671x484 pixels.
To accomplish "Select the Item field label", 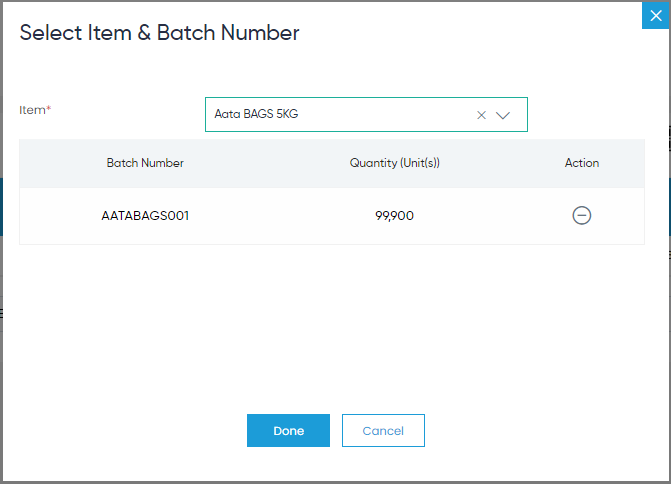I will click(x=33, y=110).
